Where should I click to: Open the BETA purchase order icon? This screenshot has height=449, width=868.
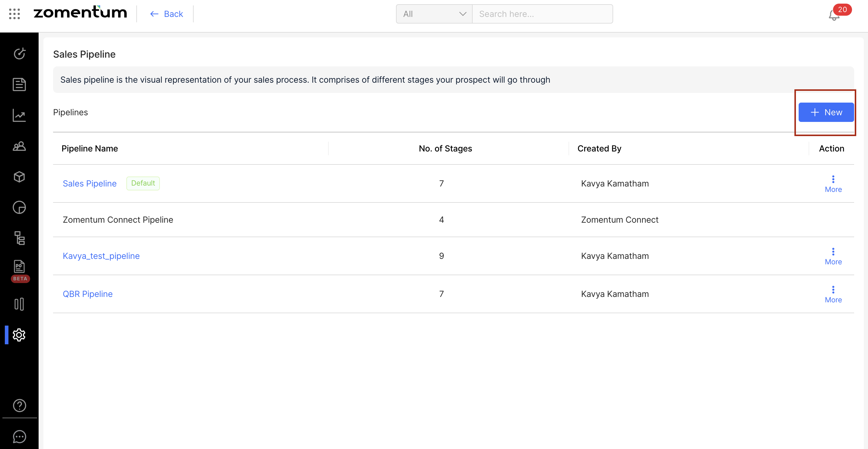[x=19, y=267]
